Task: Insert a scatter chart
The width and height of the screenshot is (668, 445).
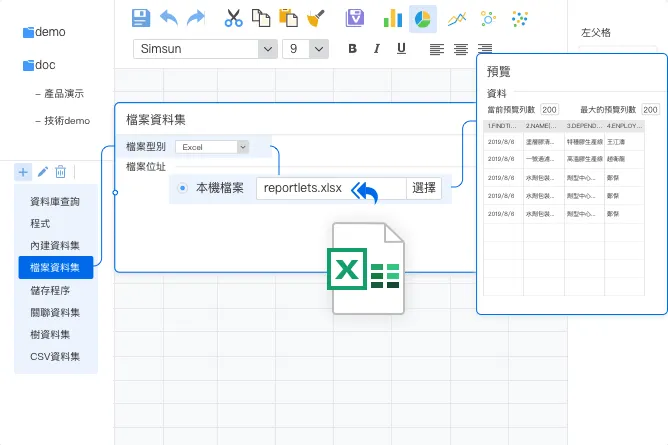Action: click(520, 19)
